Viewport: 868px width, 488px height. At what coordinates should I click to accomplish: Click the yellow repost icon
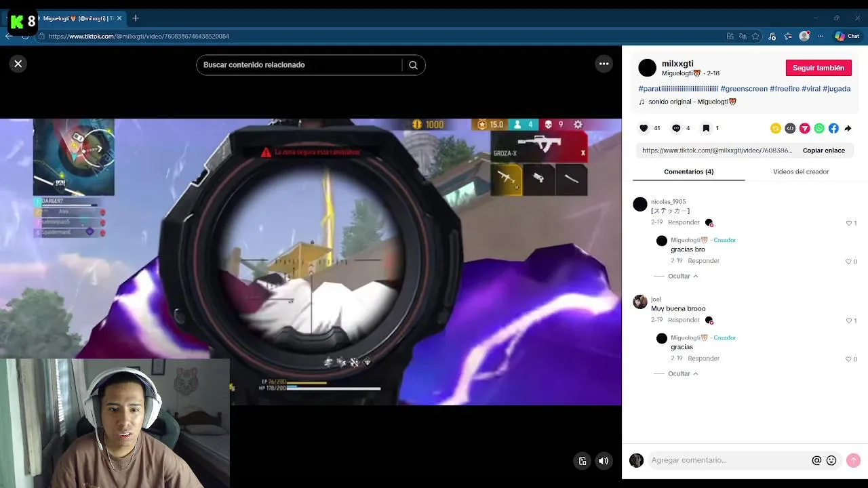point(776,128)
